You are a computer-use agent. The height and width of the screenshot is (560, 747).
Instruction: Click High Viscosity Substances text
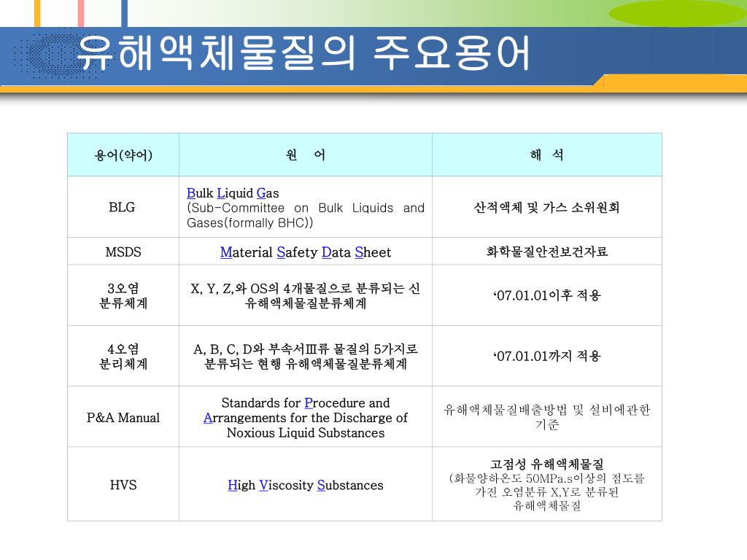coord(306,485)
